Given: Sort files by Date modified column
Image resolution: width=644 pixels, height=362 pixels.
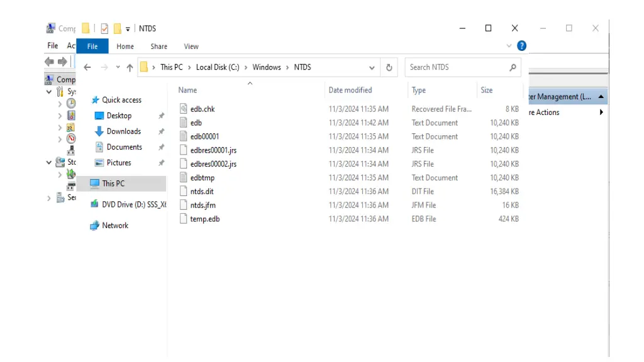Looking at the screenshot, I should (350, 90).
